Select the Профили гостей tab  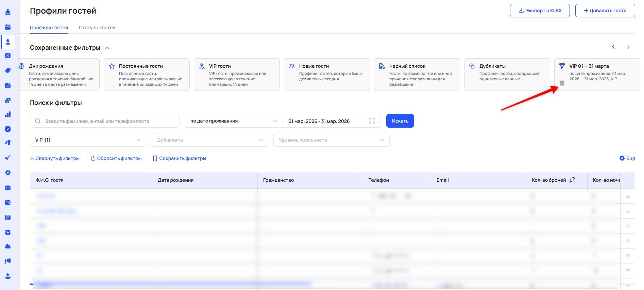tap(49, 28)
